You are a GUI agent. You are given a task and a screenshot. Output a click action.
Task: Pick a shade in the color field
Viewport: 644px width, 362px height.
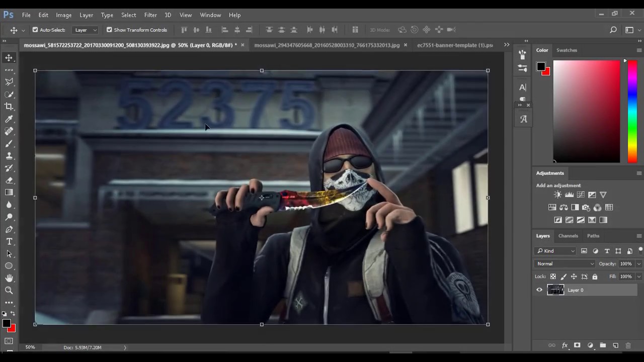click(587, 111)
